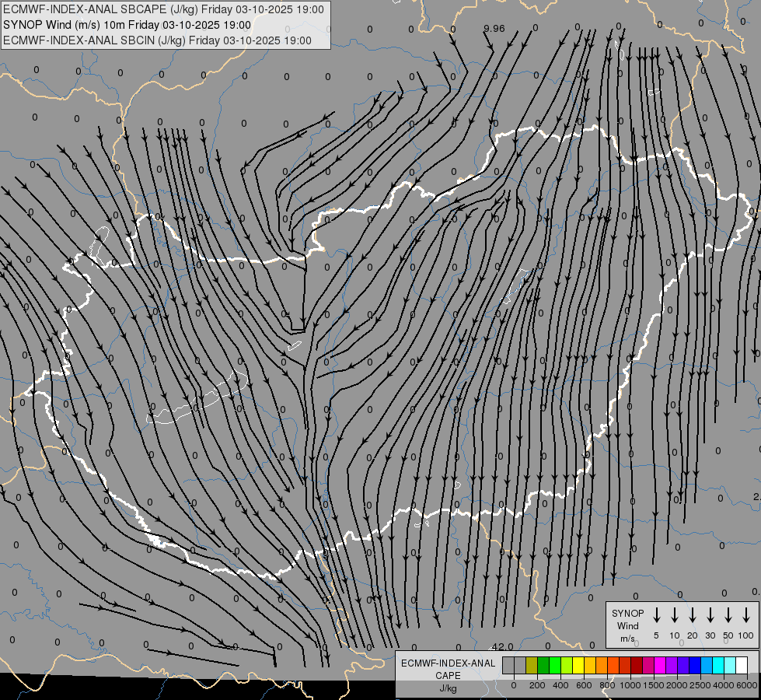Pick the 50 m/s wind legend arrow
This screenshot has height=700, width=761.
[x=728, y=615]
